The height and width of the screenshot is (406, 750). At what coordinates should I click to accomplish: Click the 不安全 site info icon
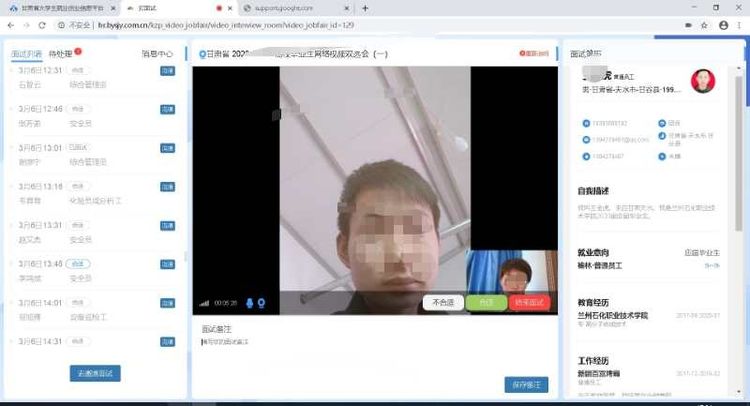[61, 25]
